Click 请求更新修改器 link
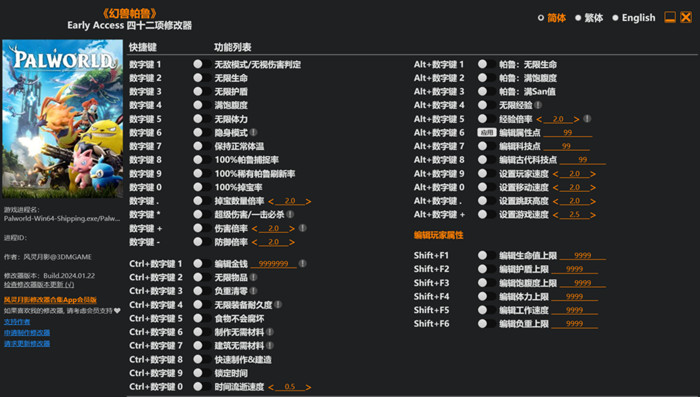The height and width of the screenshot is (397, 700). coord(27,343)
